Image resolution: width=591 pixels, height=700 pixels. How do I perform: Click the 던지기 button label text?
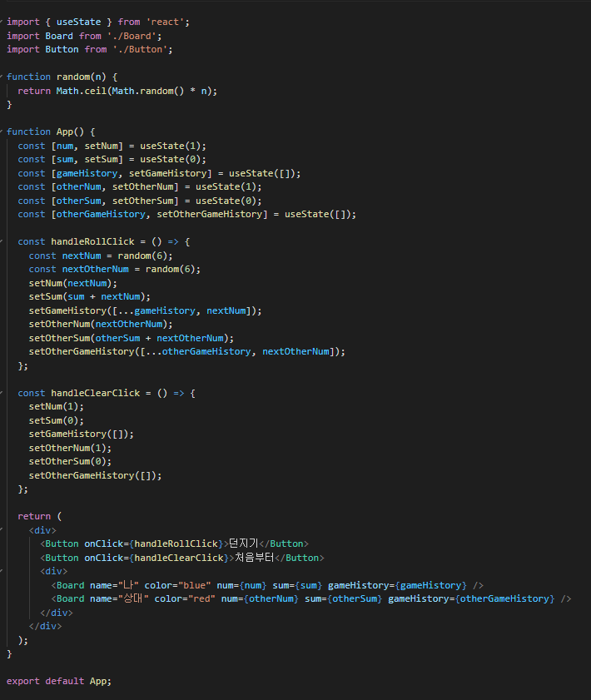(x=244, y=544)
